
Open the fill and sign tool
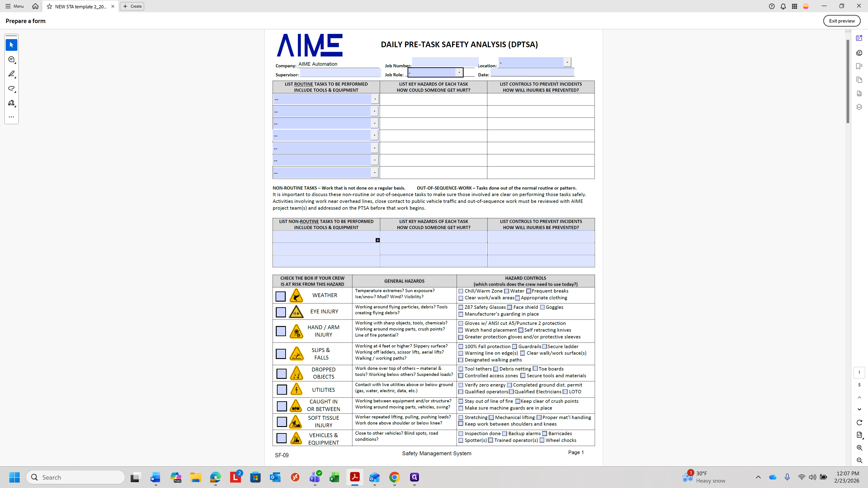pos(12,103)
